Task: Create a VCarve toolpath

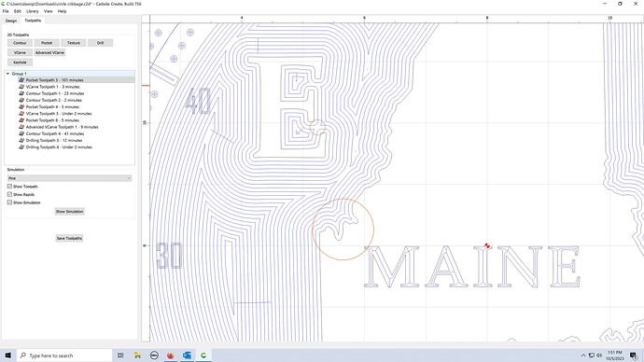Action: [20, 52]
